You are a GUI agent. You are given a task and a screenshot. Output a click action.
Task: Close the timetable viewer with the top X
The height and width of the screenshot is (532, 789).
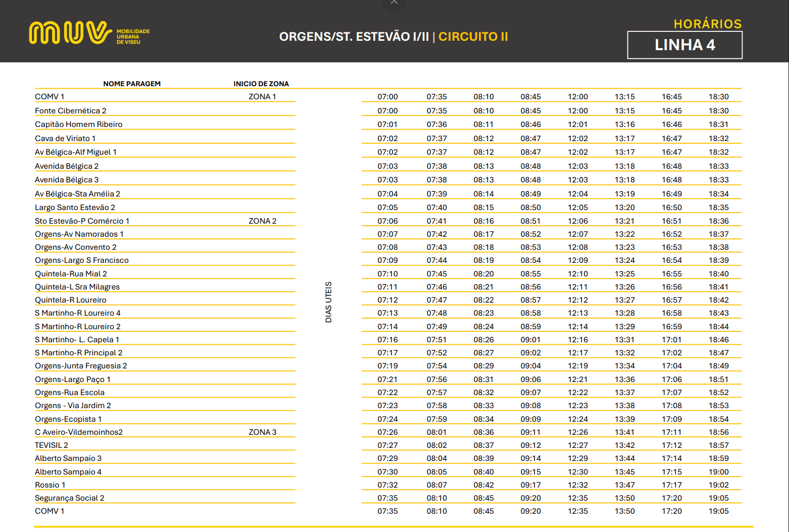point(394,3)
